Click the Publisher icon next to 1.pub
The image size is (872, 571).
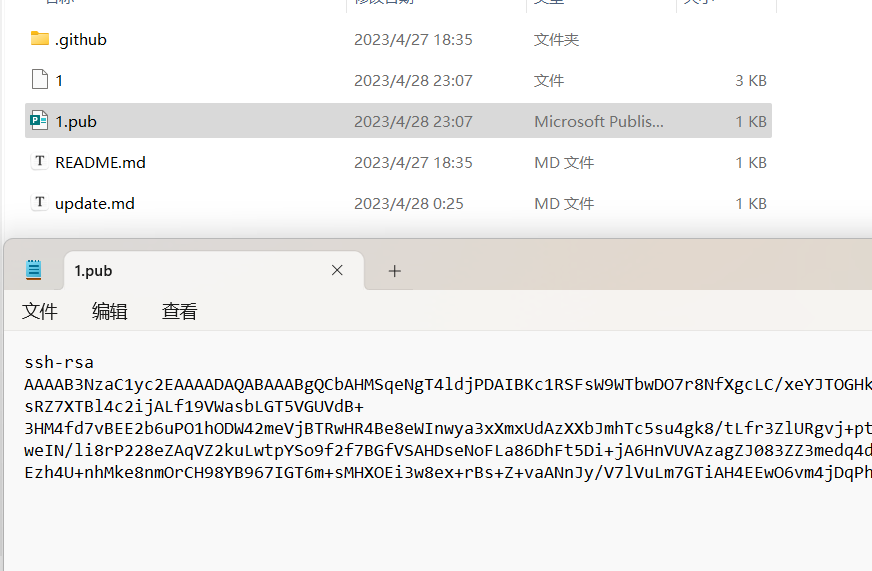coord(40,121)
